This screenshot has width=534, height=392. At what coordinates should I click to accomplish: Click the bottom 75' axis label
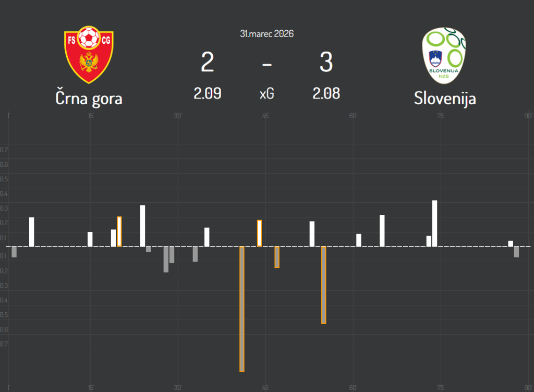pyautogui.click(x=441, y=387)
